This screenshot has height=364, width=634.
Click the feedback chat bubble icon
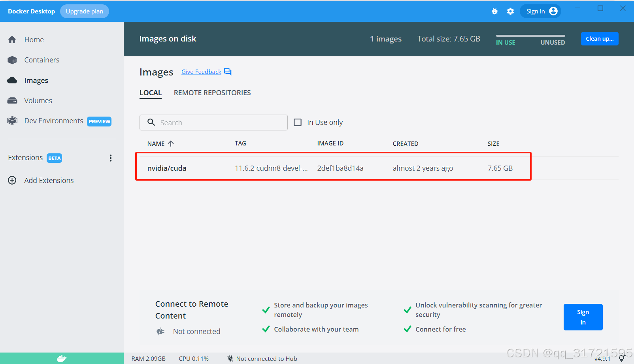coord(228,72)
